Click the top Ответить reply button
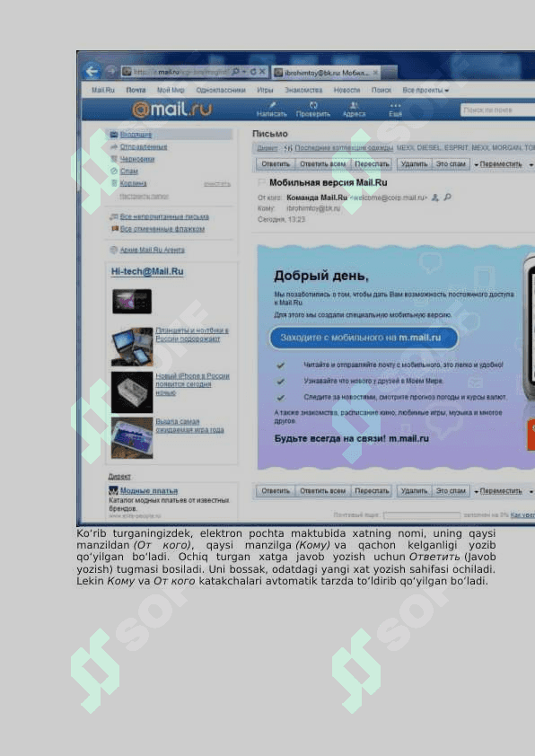The width and height of the screenshot is (535, 756). (276, 164)
